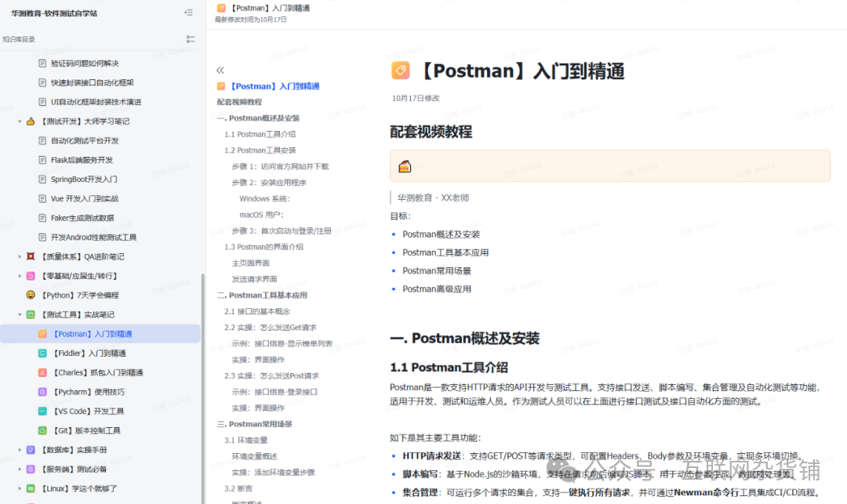Go to Windows 系统： outline entry
This screenshot has width=847, height=504.
pyautogui.click(x=265, y=198)
